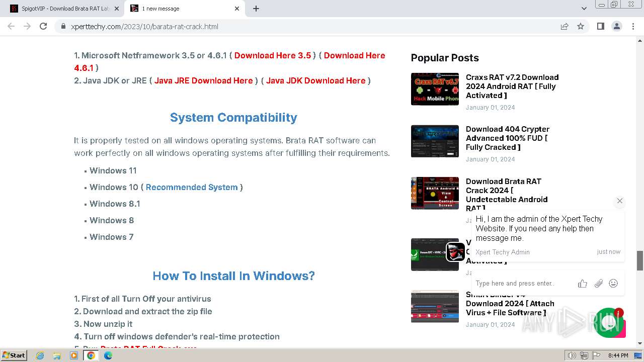Open Chrome three-dot menu
Image resolution: width=644 pixels, height=362 pixels.
[x=633, y=26]
